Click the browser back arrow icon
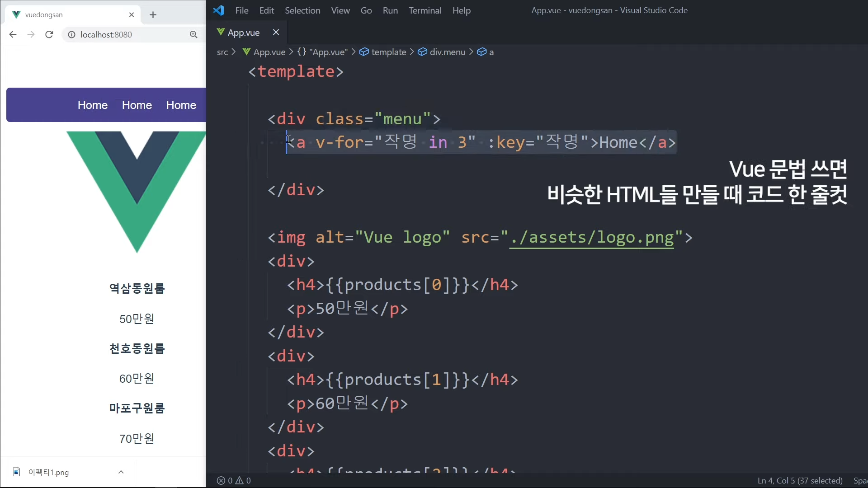The image size is (868, 488). click(x=13, y=34)
